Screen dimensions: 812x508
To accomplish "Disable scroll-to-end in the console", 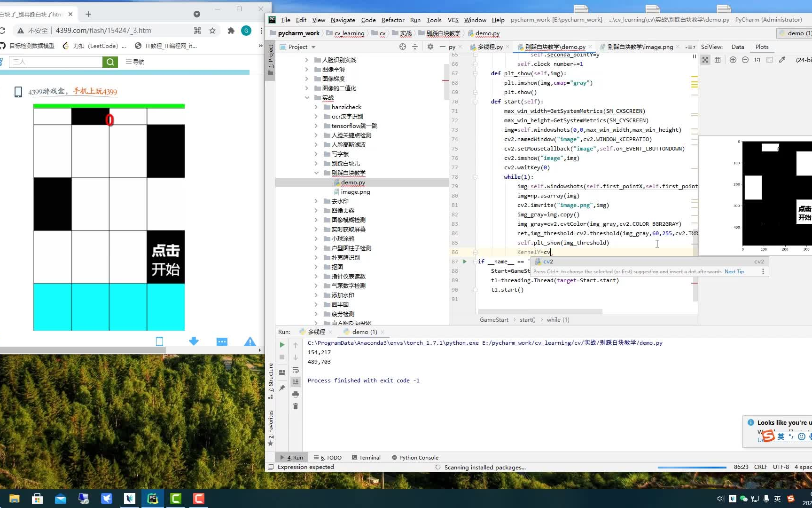I will [296, 382].
